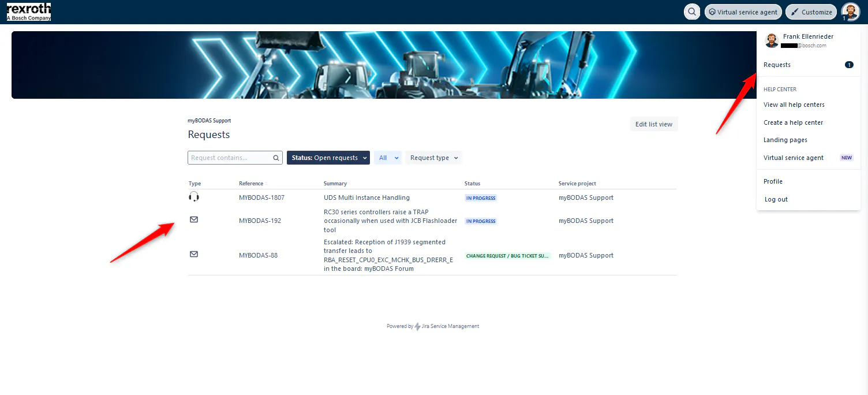Focus the Request contains search field
Viewport: 868px width, 395px height.
(x=231, y=158)
